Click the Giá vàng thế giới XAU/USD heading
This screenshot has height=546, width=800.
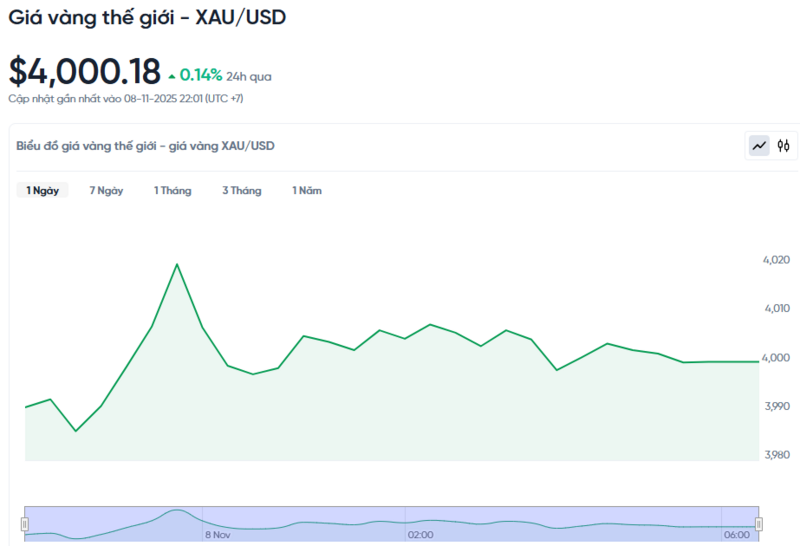147,19
